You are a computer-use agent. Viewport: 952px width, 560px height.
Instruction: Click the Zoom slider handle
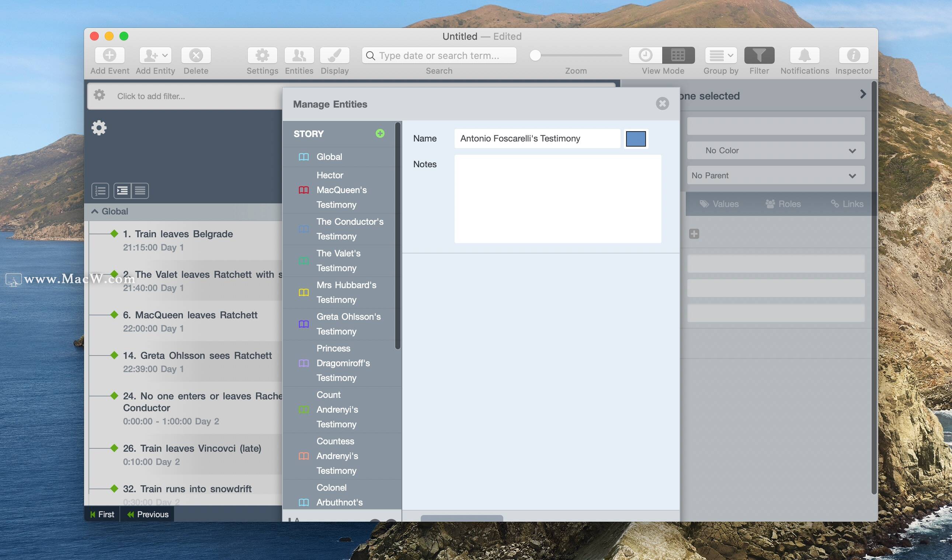click(x=535, y=56)
